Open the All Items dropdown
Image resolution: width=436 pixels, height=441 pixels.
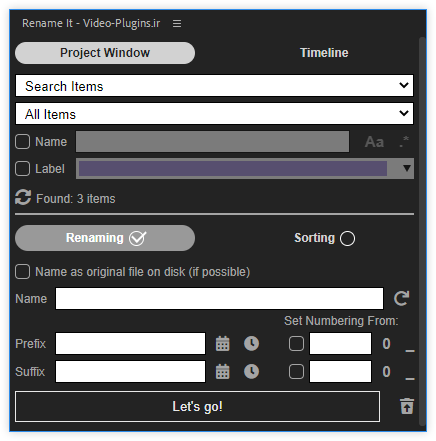pyautogui.click(x=214, y=114)
